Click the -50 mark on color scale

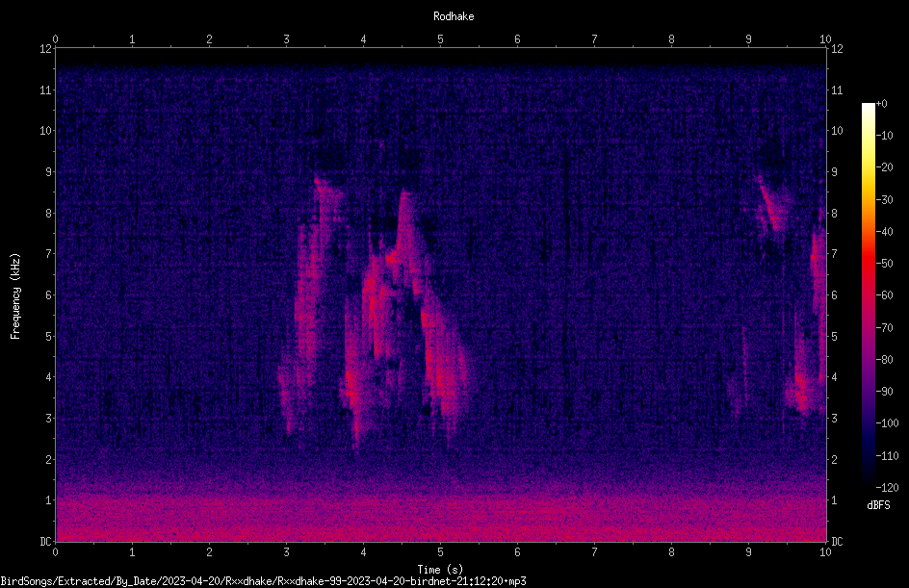(x=885, y=263)
